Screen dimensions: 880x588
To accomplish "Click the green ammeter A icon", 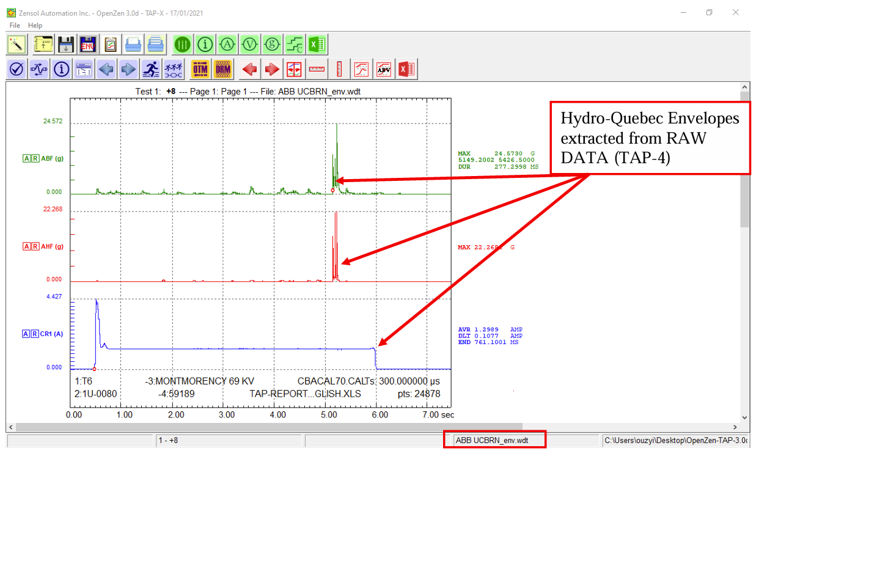I will 227,45.
